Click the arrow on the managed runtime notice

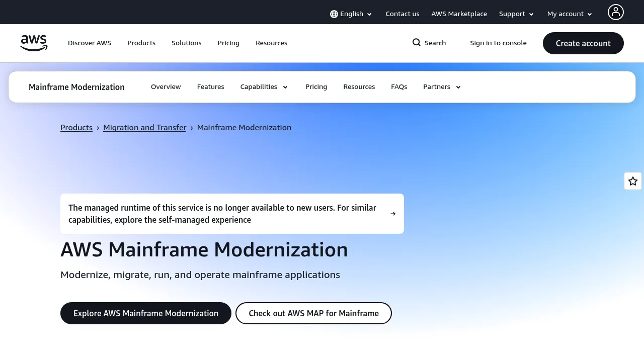[x=393, y=214]
